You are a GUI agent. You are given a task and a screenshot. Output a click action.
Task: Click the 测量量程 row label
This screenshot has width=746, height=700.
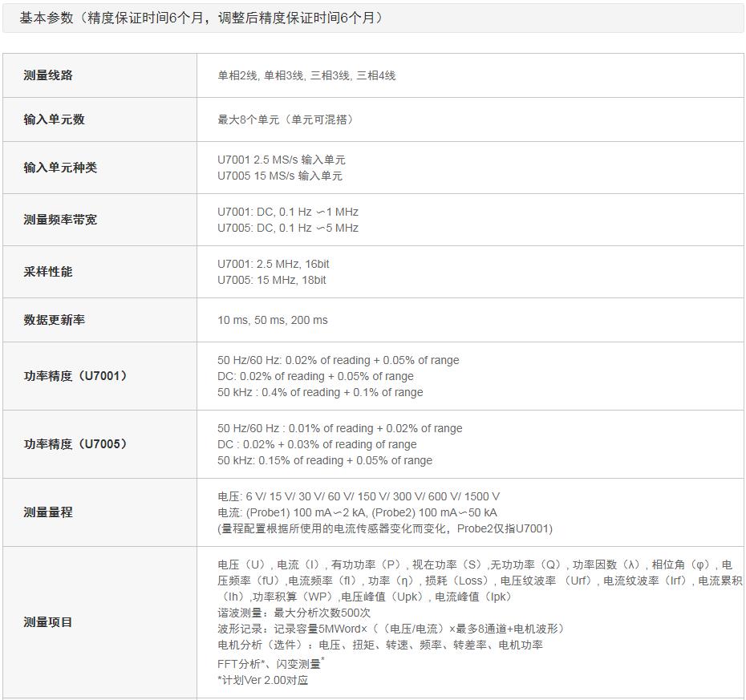(48, 512)
